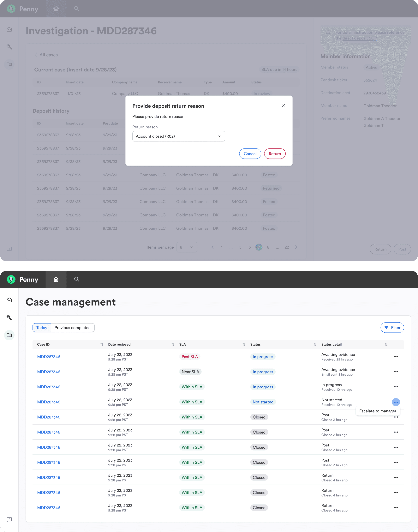Click the home icon in lower navbar
The width and height of the screenshot is (418, 532).
pyautogui.click(x=56, y=279)
